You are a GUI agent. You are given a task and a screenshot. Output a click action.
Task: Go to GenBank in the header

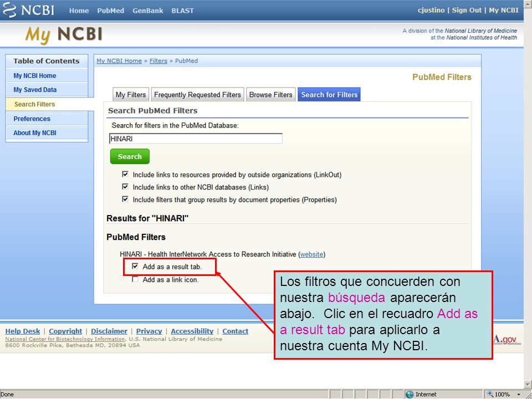(147, 11)
